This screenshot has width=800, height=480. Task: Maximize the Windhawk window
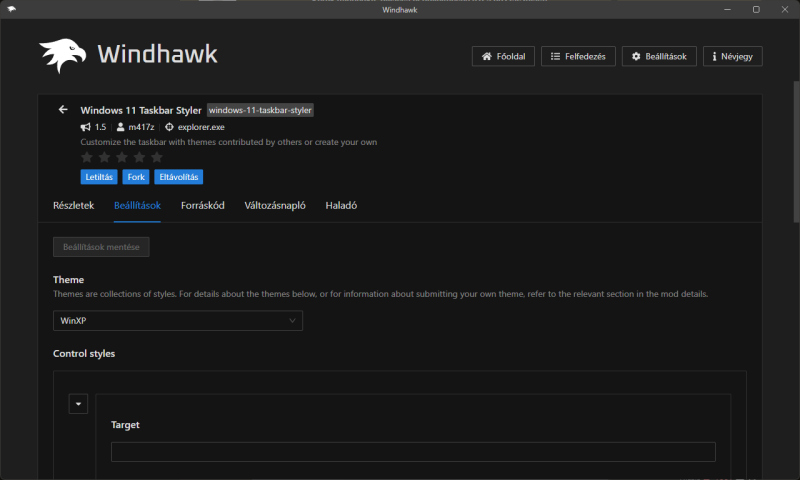click(x=756, y=9)
